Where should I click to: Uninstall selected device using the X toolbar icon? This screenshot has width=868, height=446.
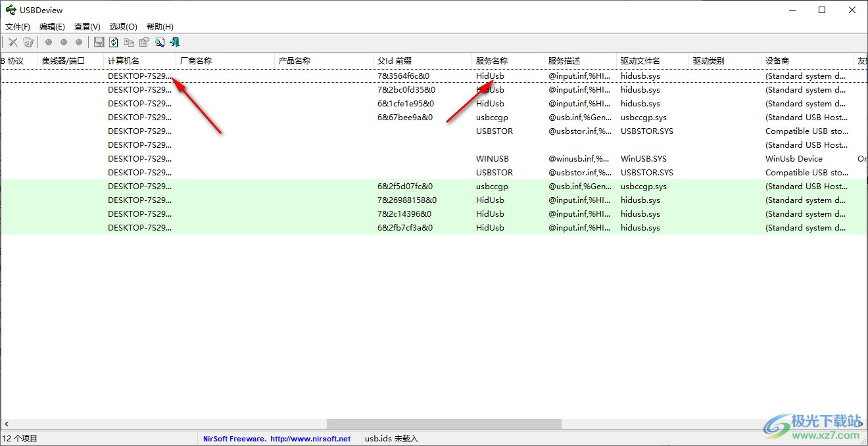click(x=12, y=42)
